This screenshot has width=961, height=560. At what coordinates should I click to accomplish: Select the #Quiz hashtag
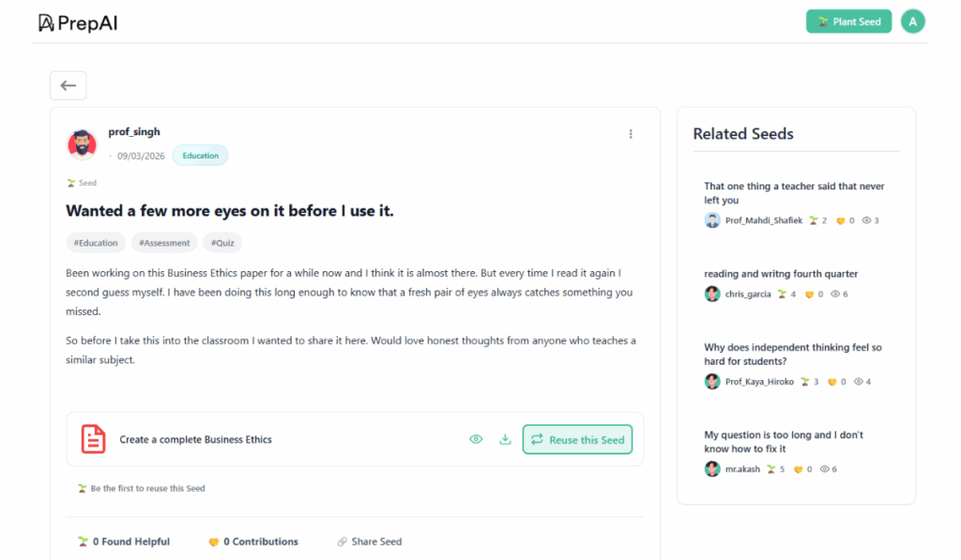pos(222,243)
